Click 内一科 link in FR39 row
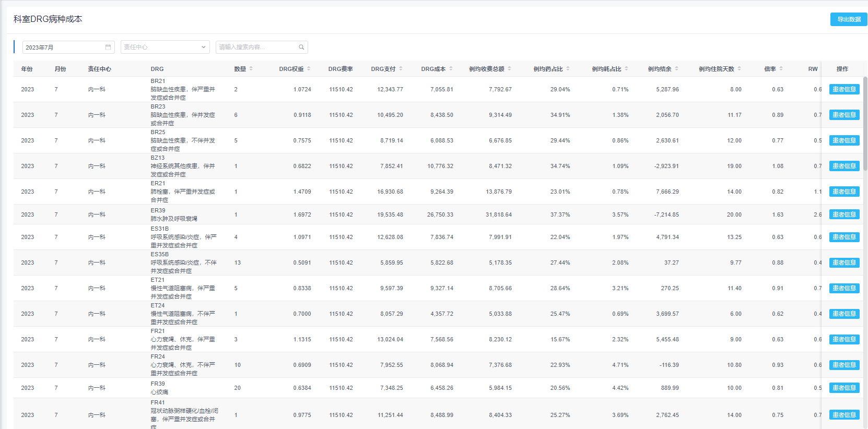The image size is (868, 429). tap(97, 388)
